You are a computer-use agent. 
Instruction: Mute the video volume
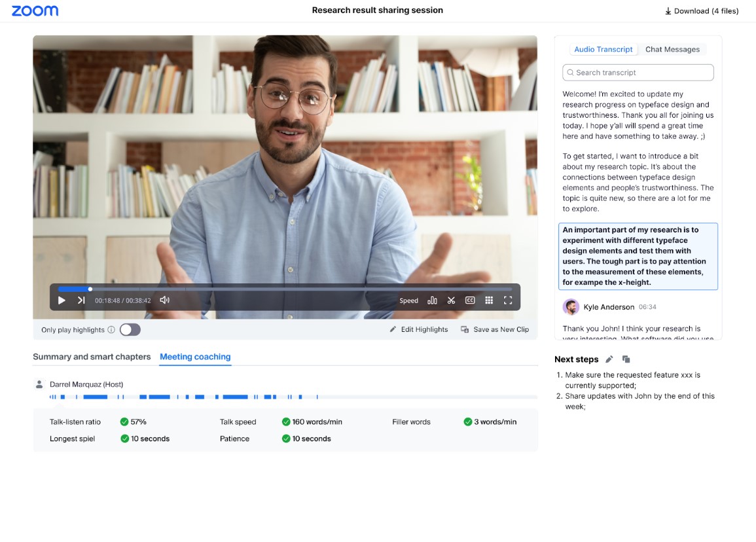click(165, 300)
